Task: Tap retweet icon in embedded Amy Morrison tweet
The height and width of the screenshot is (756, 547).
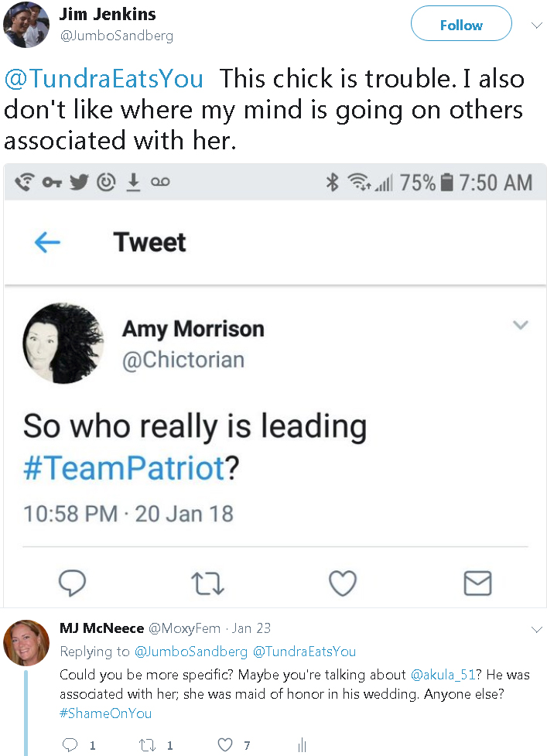Action: point(209,583)
